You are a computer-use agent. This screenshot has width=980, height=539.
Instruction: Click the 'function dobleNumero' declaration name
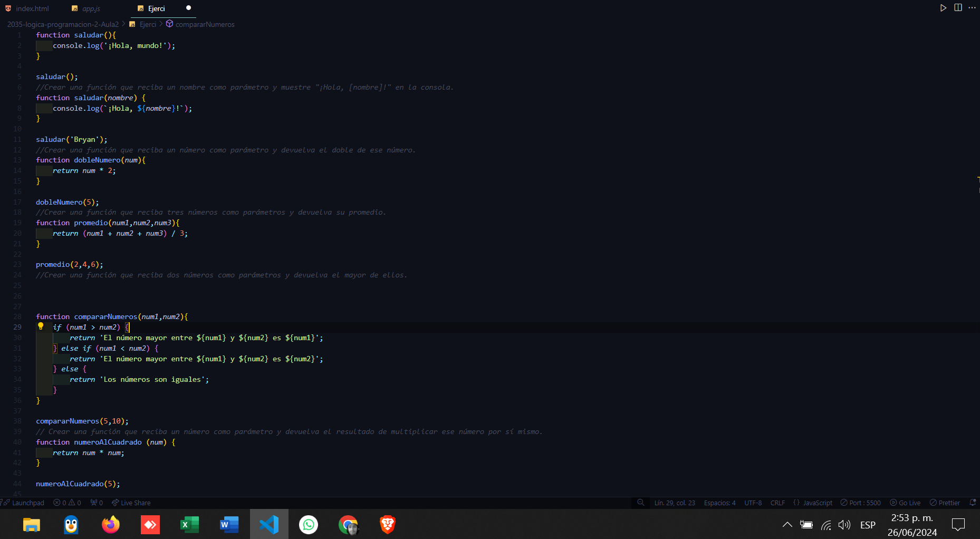pyautogui.click(x=97, y=160)
